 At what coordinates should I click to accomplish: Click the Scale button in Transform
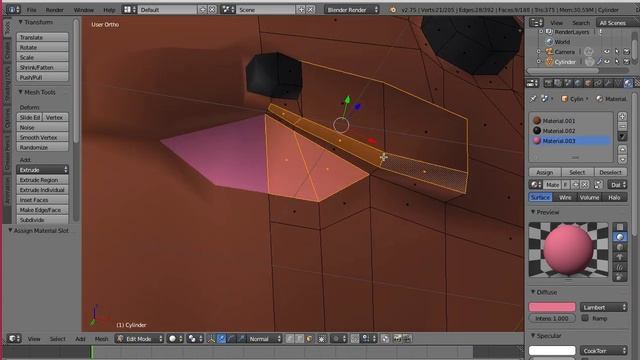pyautogui.click(x=42, y=57)
